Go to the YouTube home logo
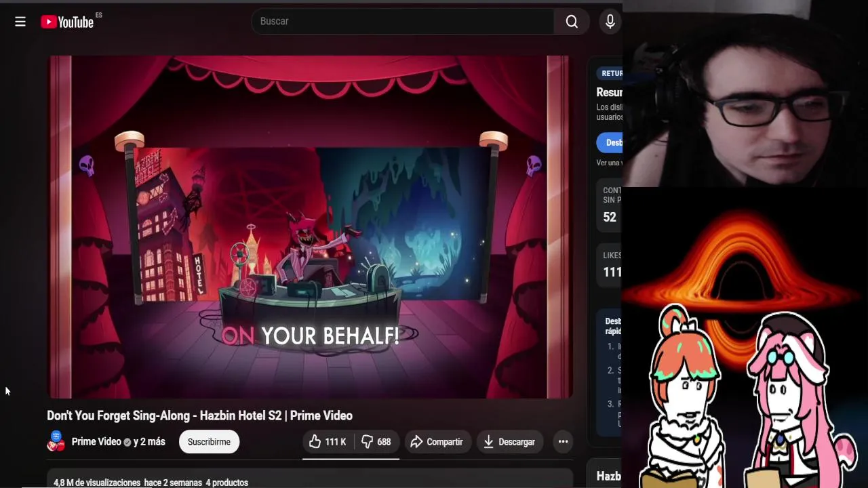Screen dimensions: 868x488 [67, 22]
